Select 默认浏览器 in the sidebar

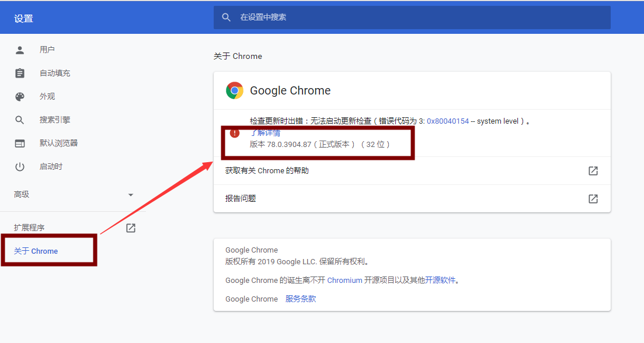(x=59, y=143)
